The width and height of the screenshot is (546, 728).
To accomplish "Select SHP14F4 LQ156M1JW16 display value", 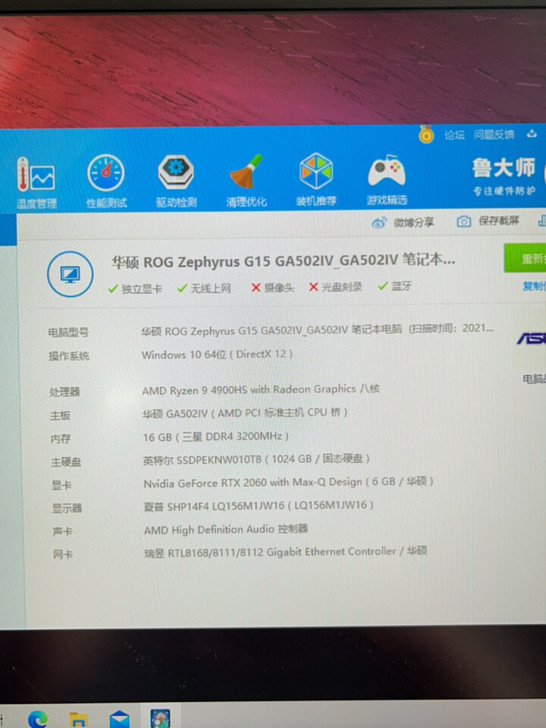I will (x=259, y=506).
